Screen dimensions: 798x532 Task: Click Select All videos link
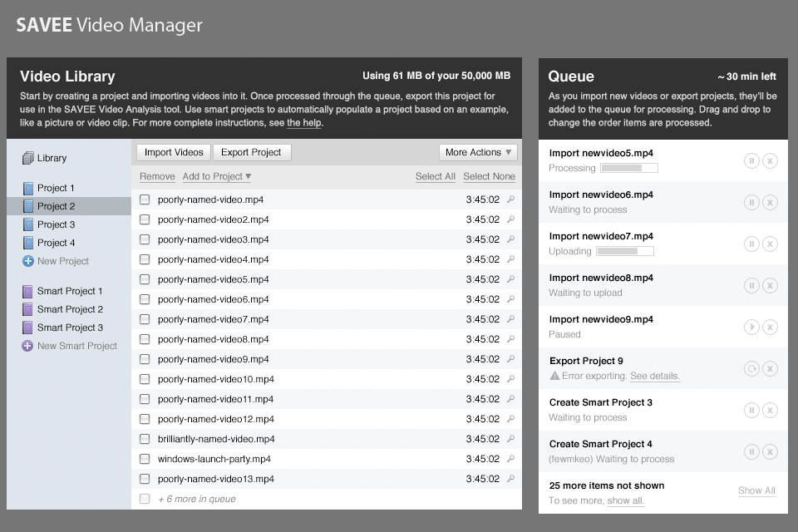pyautogui.click(x=435, y=176)
